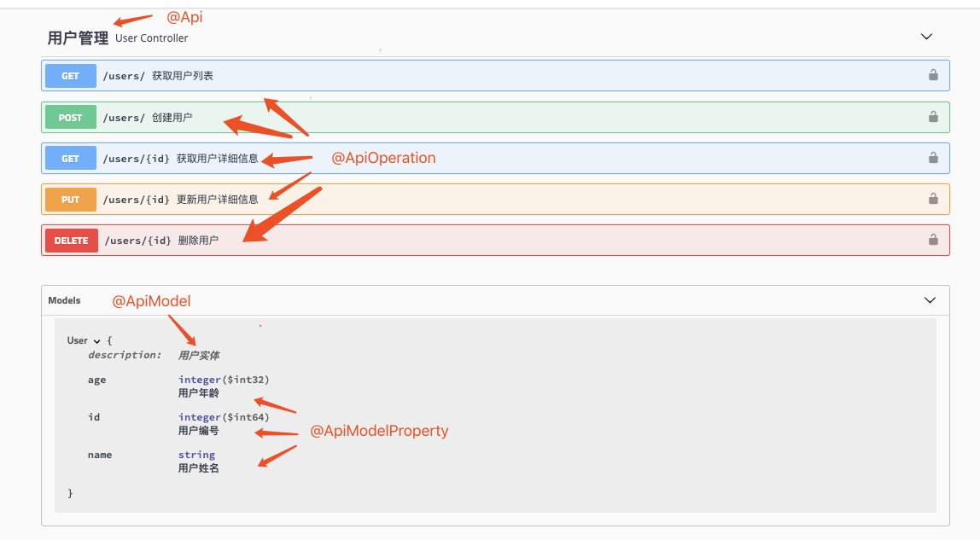Collapse the Models section with its chevron
The width and height of the screenshot is (980, 540).
coord(930,300)
